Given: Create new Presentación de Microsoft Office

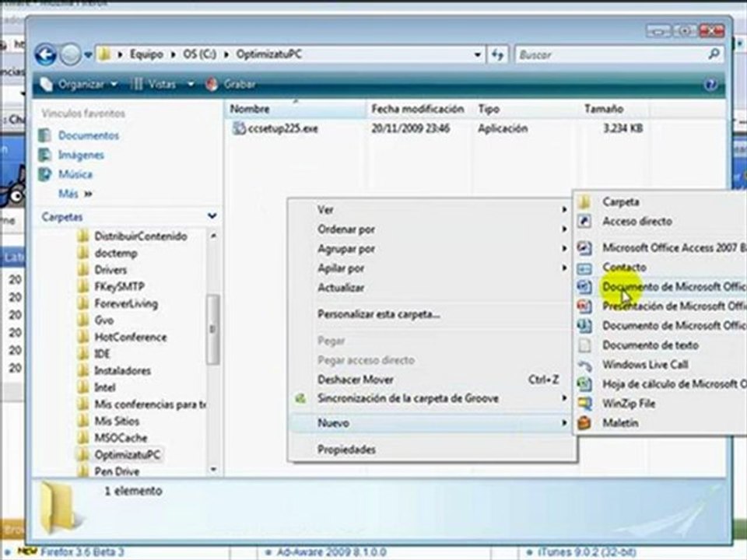Looking at the screenshot, I should click(x=661, y=306).
